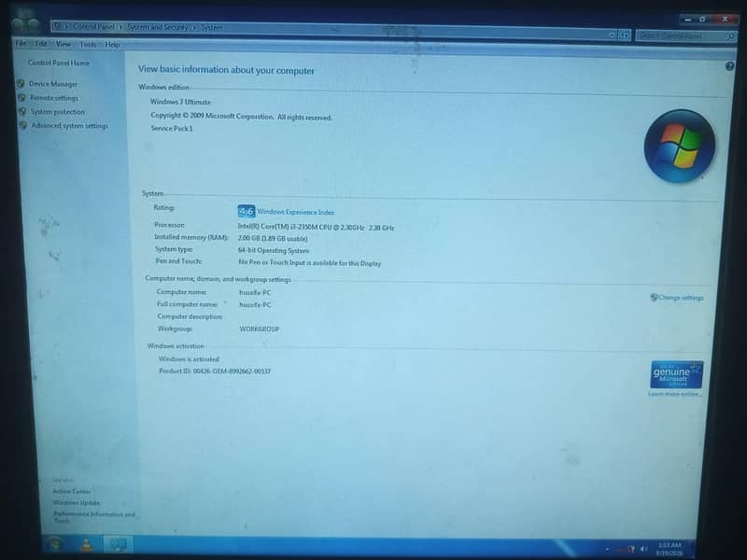Click shield icon beside Device Manager

pos(21,83)
